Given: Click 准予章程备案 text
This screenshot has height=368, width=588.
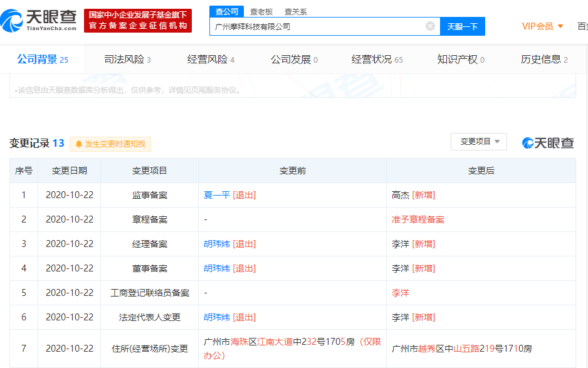Looking at the screenshot, I should 417,219.
